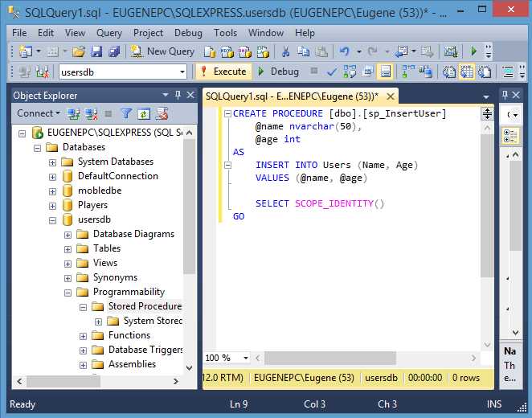
Task: Click the Disconnect icon in Object Explorer
Action: [91, 113]
